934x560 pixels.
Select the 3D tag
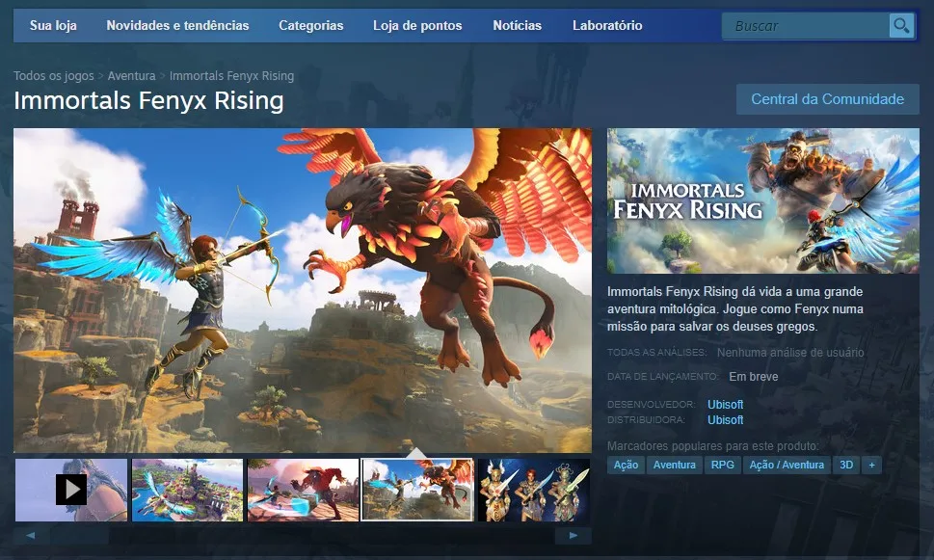(846, 465)
